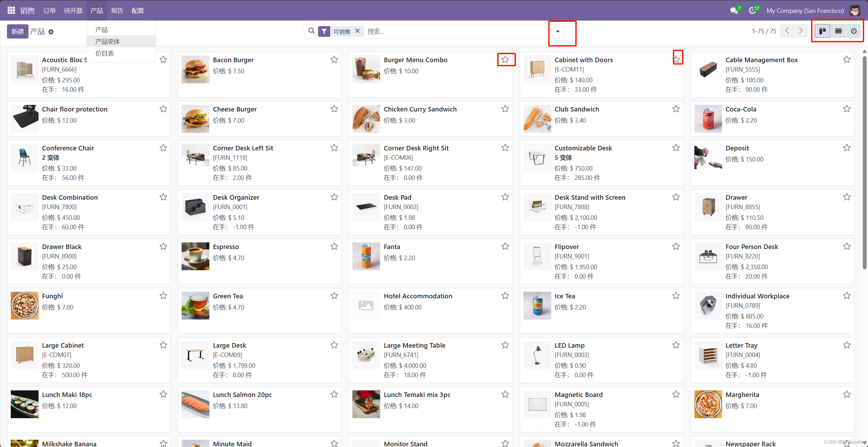Click the gear icon beside 产品 title

[x=51, y=32]
